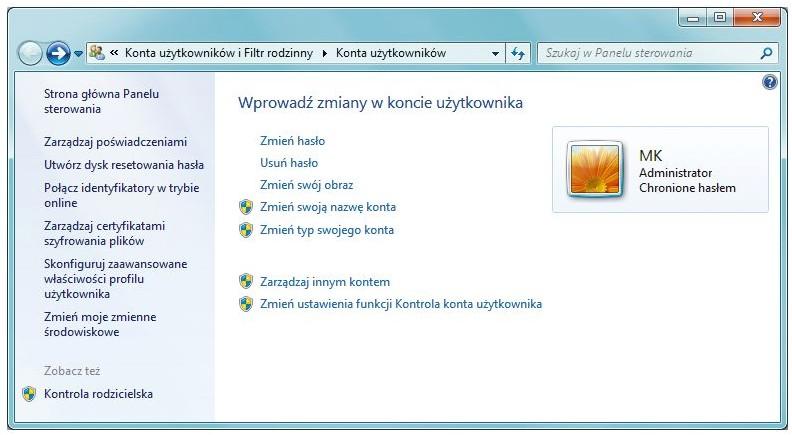This screenshot has height=435, width=792.
Task: Click Zmień ustawienia funkcji Kontrola konta użytkownika
Action: pyautogui.click(x=401, y=304)
